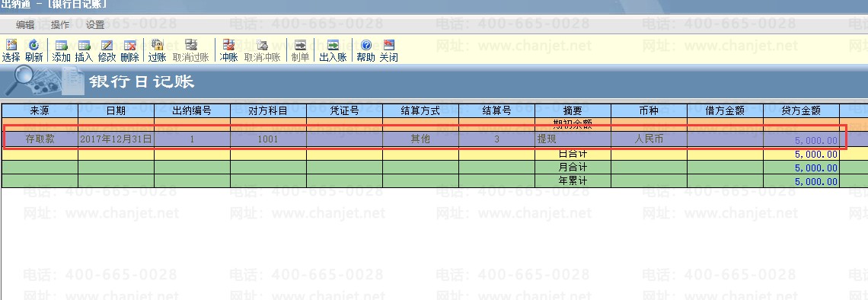The width and height of the screenshot is (868, 300).
Task: Open the 编辑 menu
Action: 25,25
